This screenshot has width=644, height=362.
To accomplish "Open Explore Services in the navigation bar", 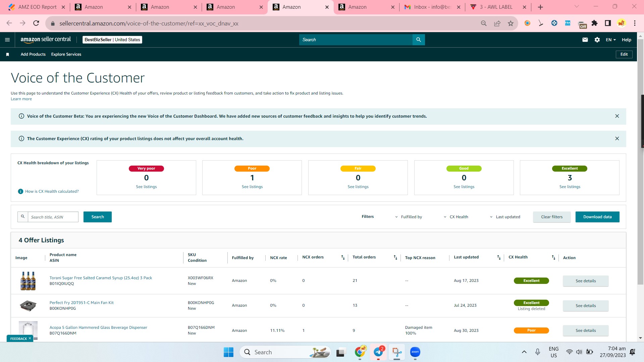I will [x=66, y=54].
